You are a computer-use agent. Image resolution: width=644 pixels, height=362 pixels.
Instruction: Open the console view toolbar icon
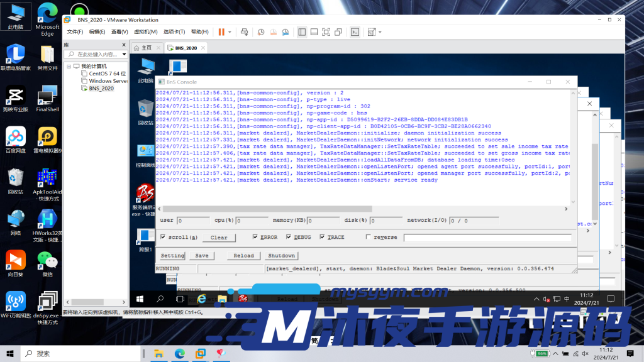coord(355,32)
